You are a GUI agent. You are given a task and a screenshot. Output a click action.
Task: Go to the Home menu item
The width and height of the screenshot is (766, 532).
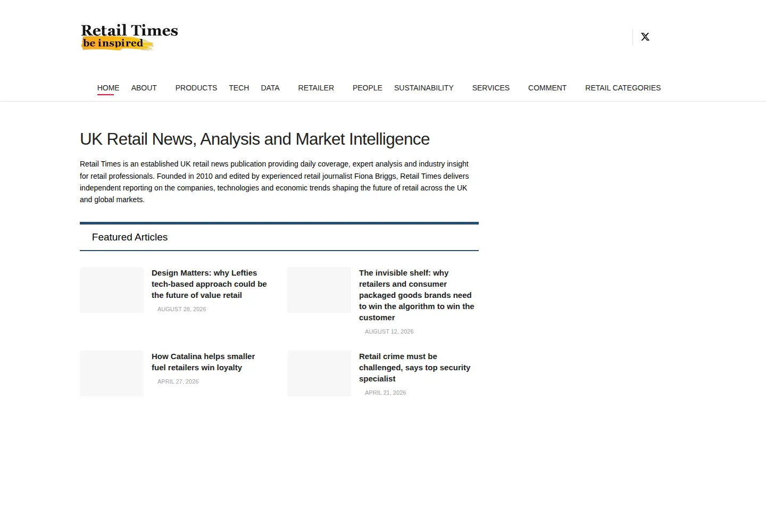pos(108,88)
